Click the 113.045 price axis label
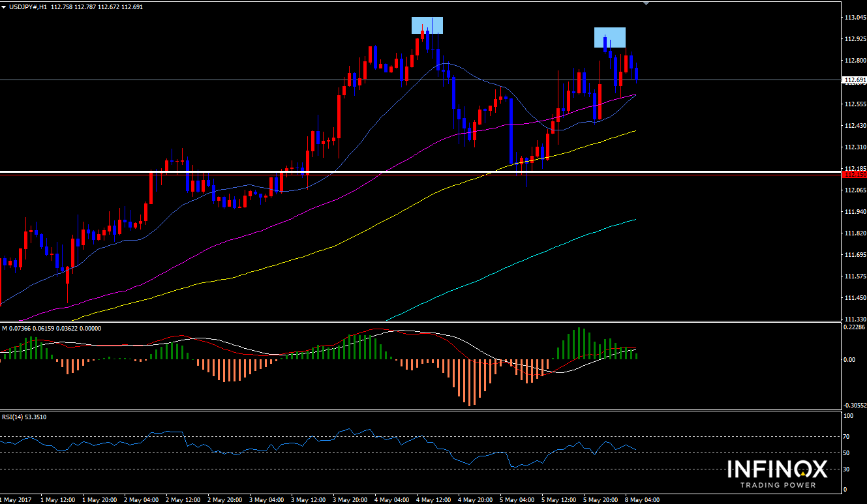 coord(854,18)
